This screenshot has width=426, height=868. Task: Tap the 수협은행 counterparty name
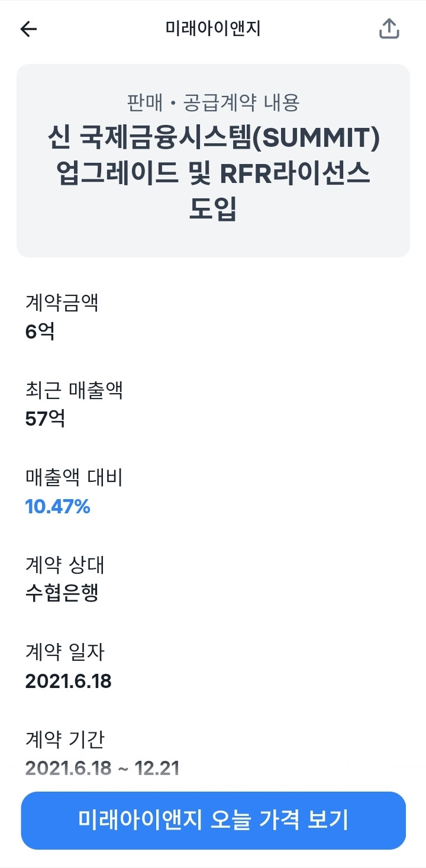point(62,593)
